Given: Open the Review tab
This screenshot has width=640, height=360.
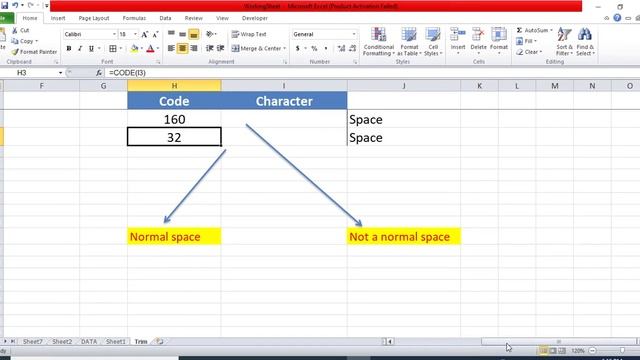Looking at the screenshot, I should click(x=193, y=18).
